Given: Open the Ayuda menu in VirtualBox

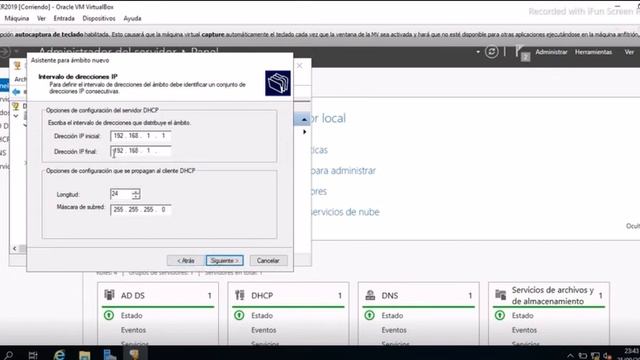Looking at the screenshot, I should click(132, 18).
